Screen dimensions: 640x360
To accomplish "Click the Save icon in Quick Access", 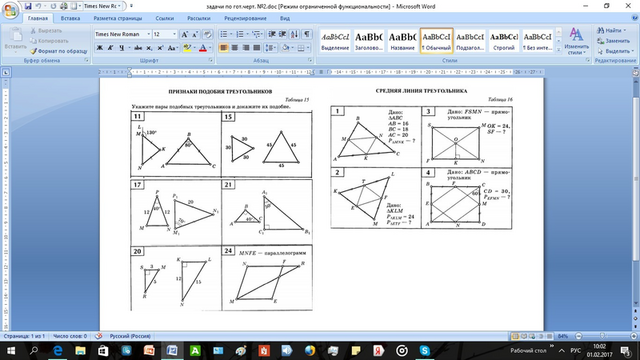I will (28, 6).
